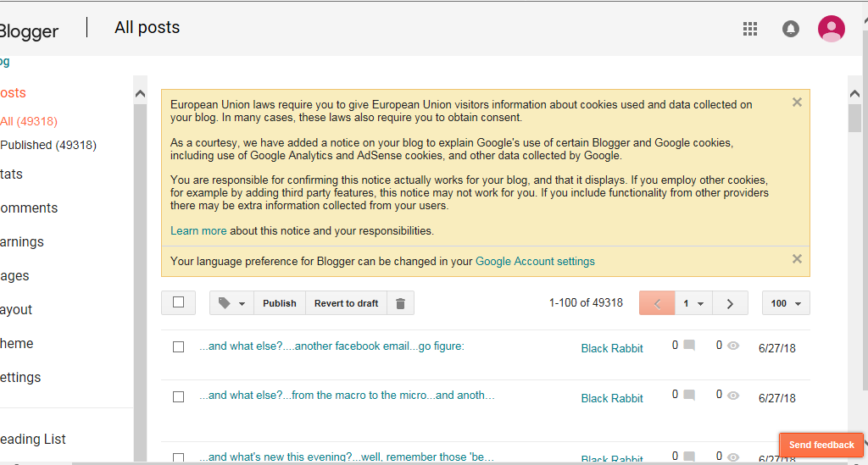This screenshot has height=465, width=868.
Task: Click sidebar scrollbar up arrow
Action: tap(140, 93)
